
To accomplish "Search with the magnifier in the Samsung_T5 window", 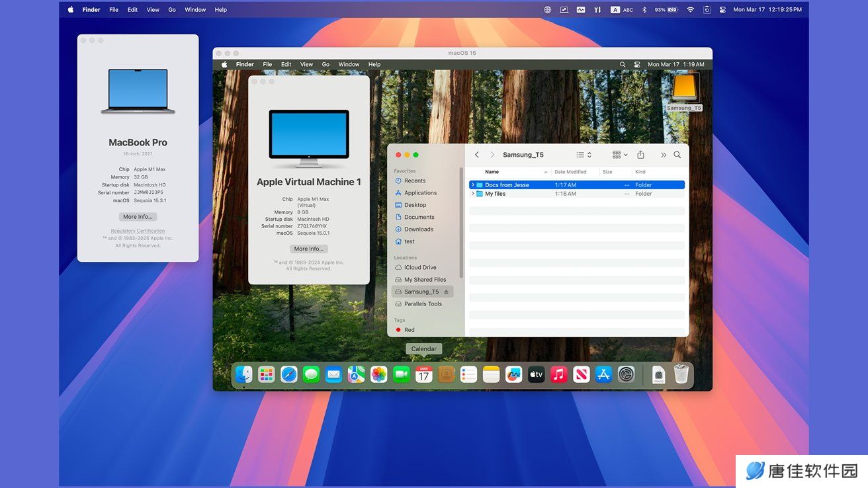I will pos(677,155).
